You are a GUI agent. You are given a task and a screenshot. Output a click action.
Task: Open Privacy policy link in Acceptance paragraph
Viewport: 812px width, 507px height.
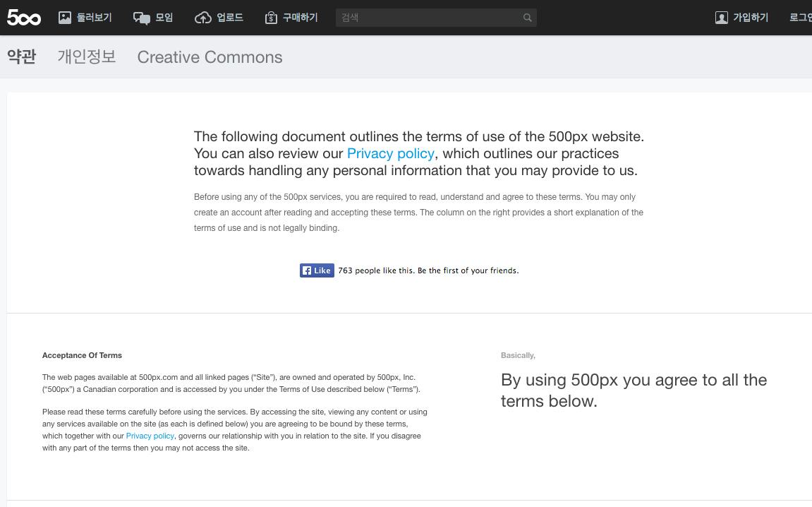pyautogui.click(x=150, y=436)
